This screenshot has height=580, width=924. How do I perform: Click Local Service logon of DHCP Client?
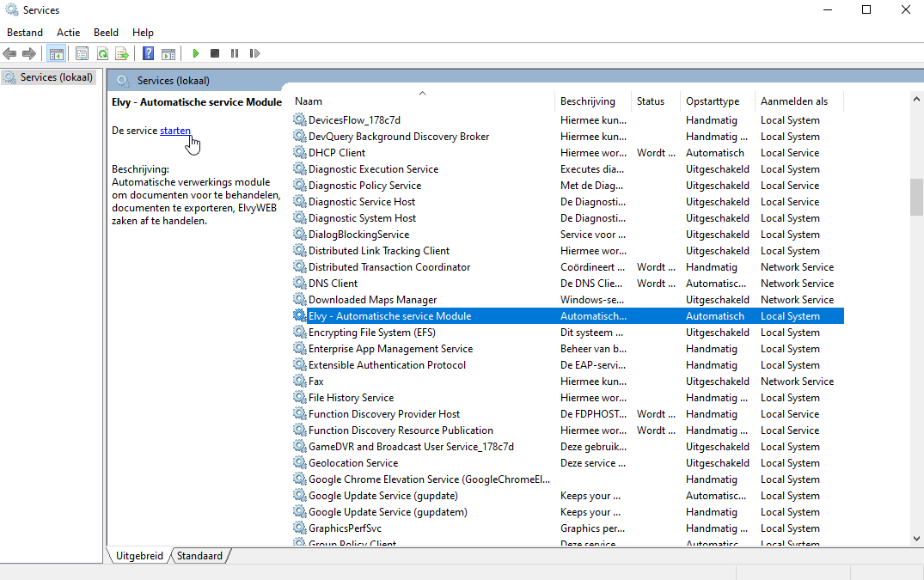click(x=790, y=152)
